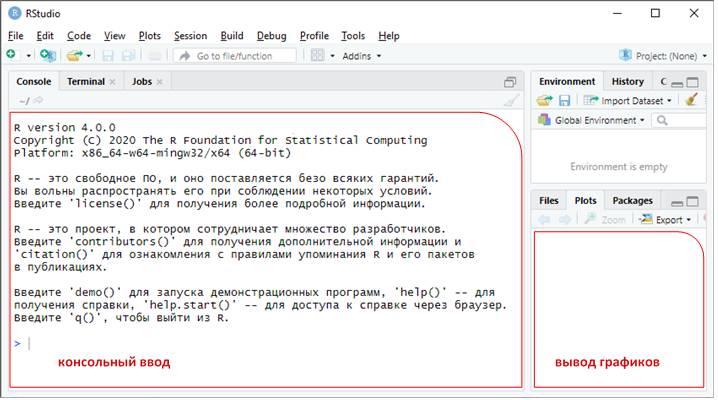The image size is (718, 400).
Task: Clear environment objects with broom icon
Action: pos(691,100)
